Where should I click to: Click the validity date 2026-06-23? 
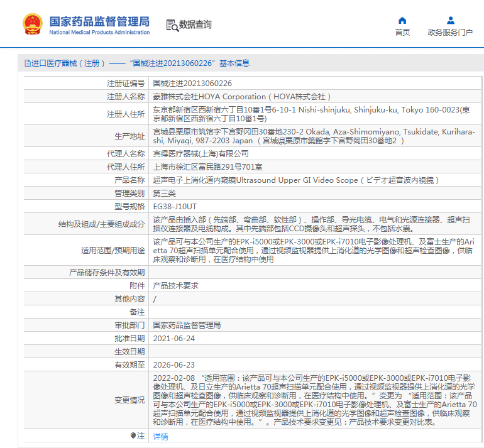[174, 364]
